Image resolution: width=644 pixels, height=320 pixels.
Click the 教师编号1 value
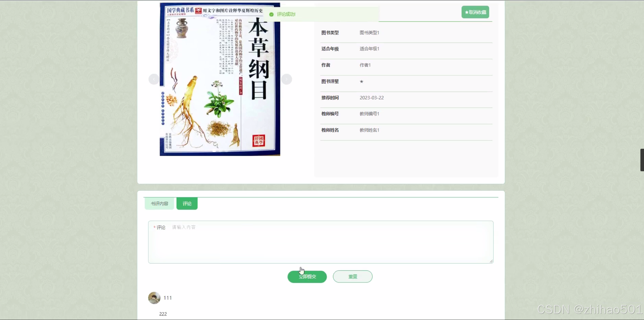pyautogui.click(x=369, y=114)
